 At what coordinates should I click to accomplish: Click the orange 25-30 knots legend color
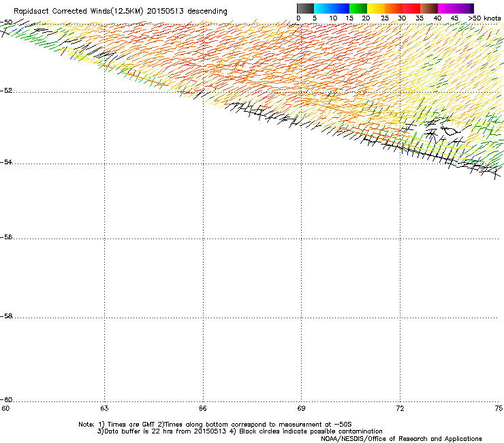[x=394, y=8]
